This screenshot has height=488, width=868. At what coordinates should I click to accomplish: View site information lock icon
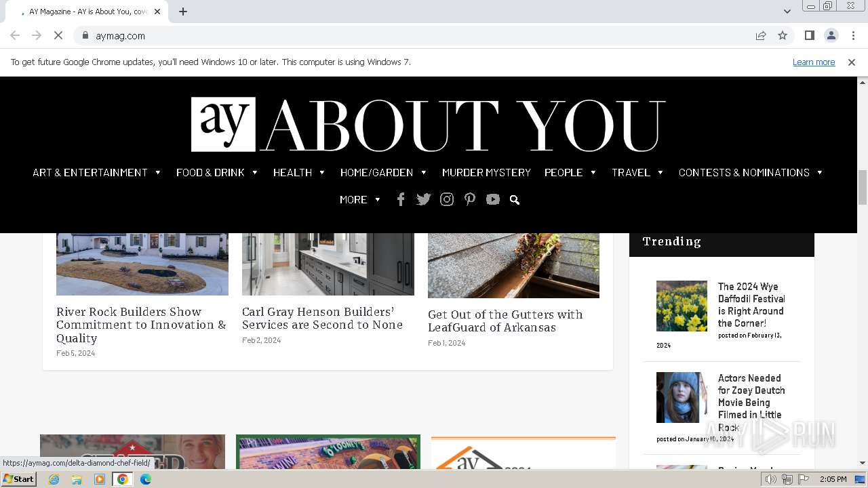(x=85, y=35)
